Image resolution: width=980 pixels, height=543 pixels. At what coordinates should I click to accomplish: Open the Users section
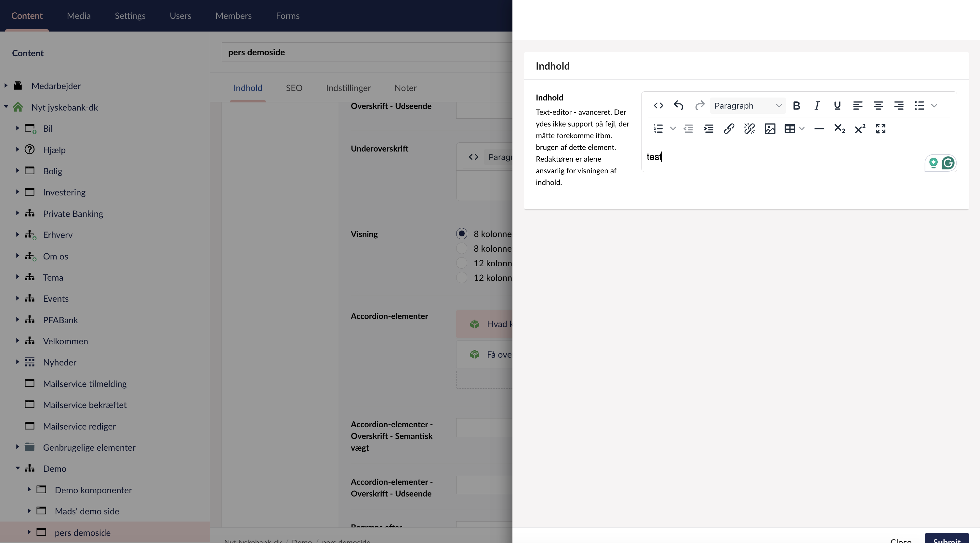(180, 16)
